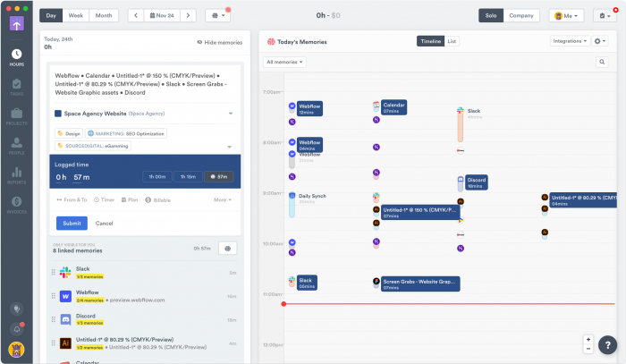
Task: Open notifications bell in sidebar
Action: (x=17, y=329)
